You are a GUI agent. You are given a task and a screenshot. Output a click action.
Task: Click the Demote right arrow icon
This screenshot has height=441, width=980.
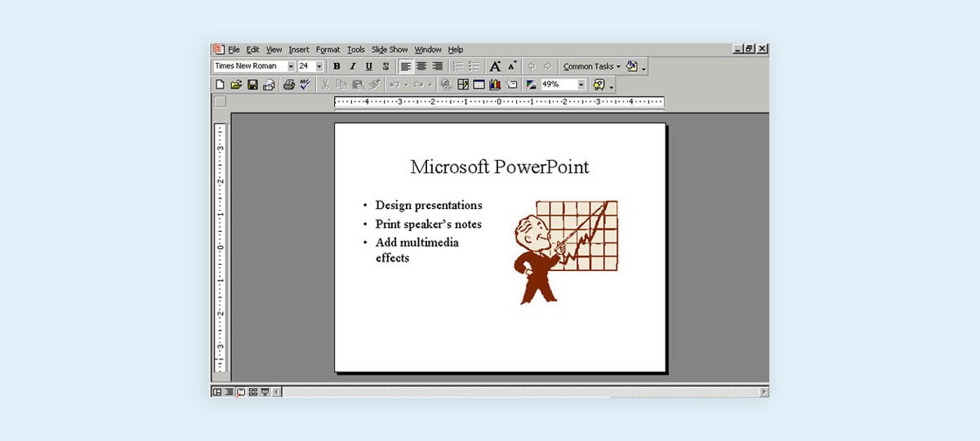[x=548, y=66]
